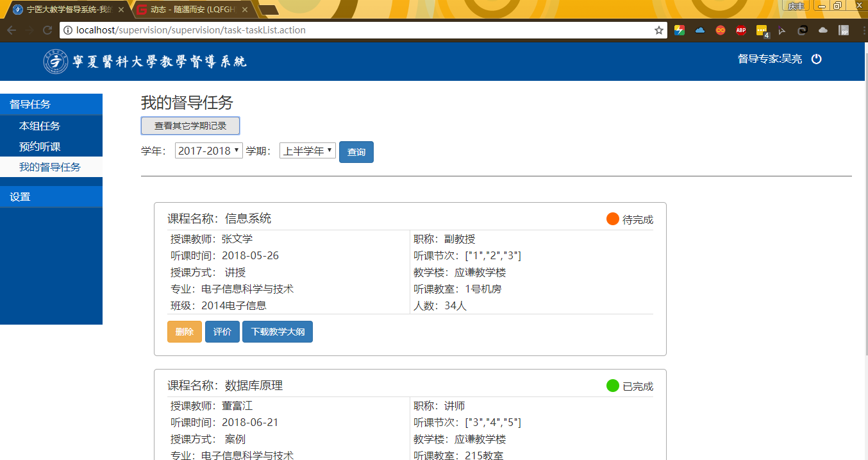Click 删除 button for 信息系统 course
868x460 pixels.
click(x=185, y=332)
